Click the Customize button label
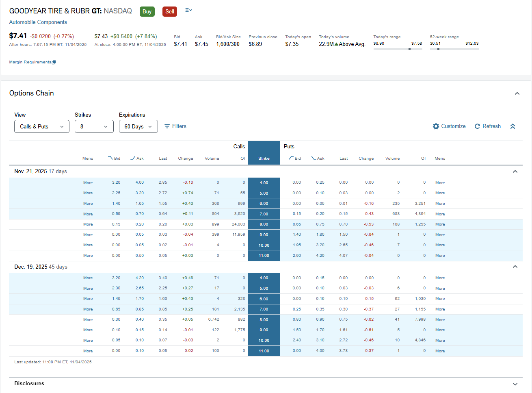The height and width of the screenshot is (393, 532). coord(453,126)
